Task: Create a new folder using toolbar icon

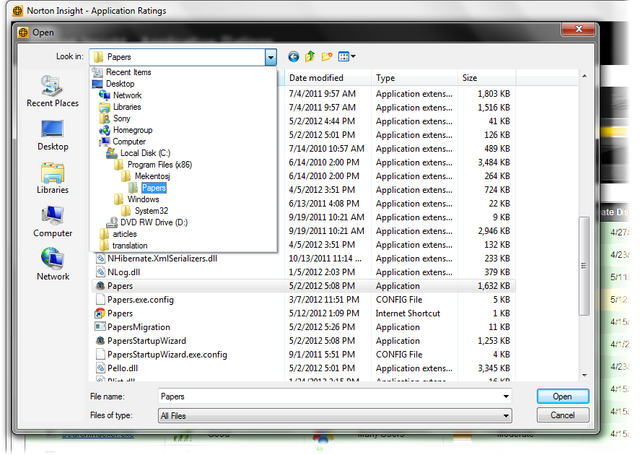Action: coord(327,57)
